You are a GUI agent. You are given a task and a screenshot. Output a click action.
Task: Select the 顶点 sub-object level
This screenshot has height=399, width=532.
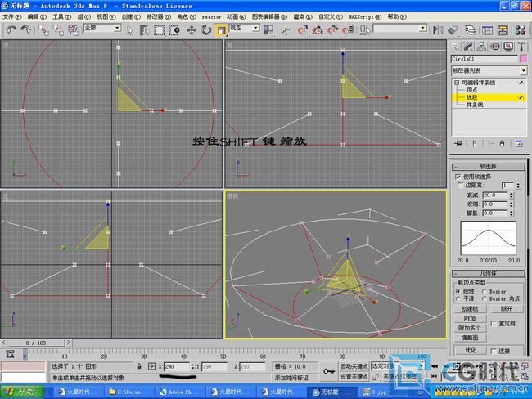471,90
